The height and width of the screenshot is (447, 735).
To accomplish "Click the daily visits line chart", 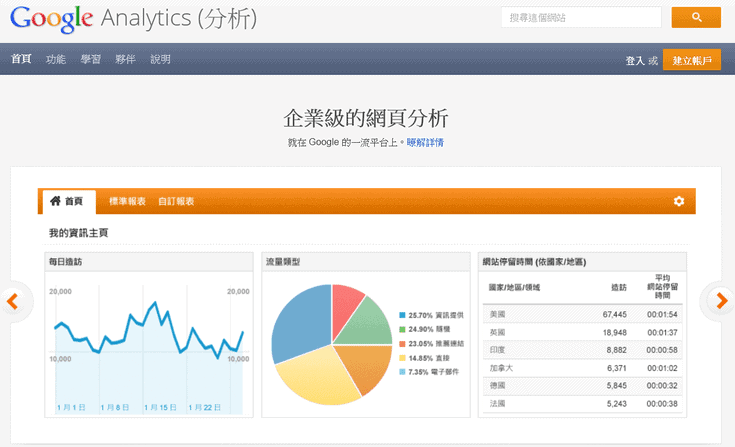I will (x=149, y=349).
